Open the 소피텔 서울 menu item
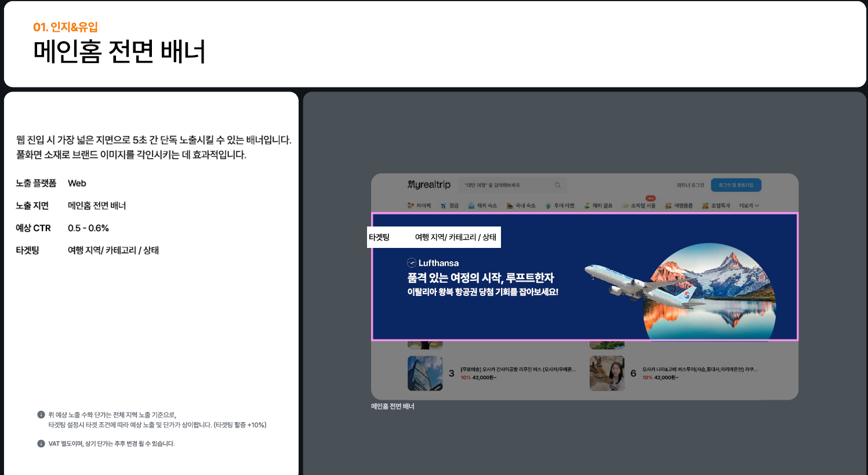The width and height of the screenshot is (868, 475). pos(638,206)
